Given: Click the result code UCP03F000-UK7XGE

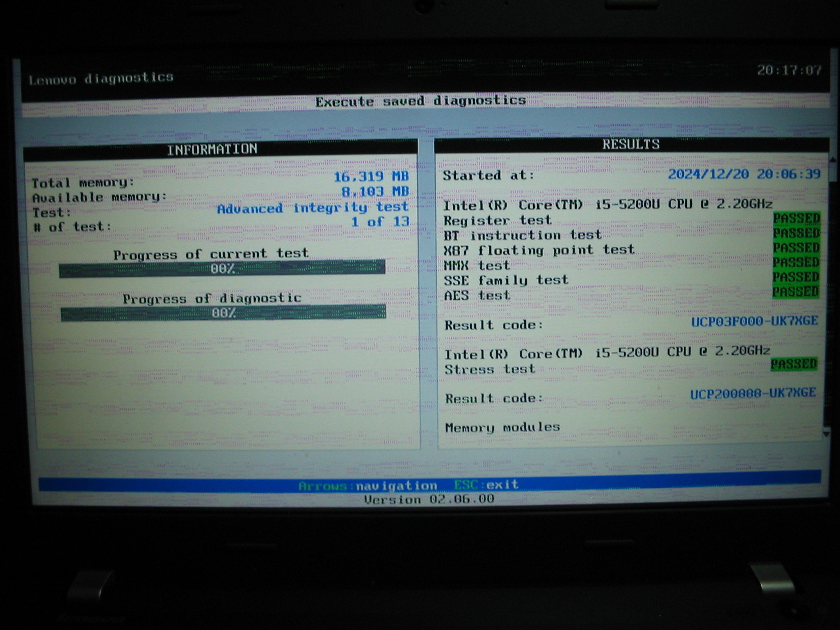Looking at the screenshot, I should coord(754,321).
